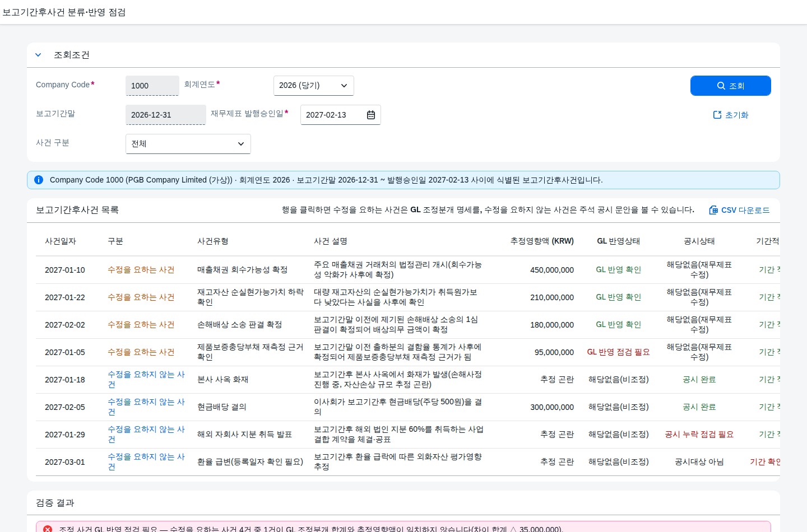Select the row dated 2027-01-10
This screenshot has height=532, width=807.
(x=407, y=270)
